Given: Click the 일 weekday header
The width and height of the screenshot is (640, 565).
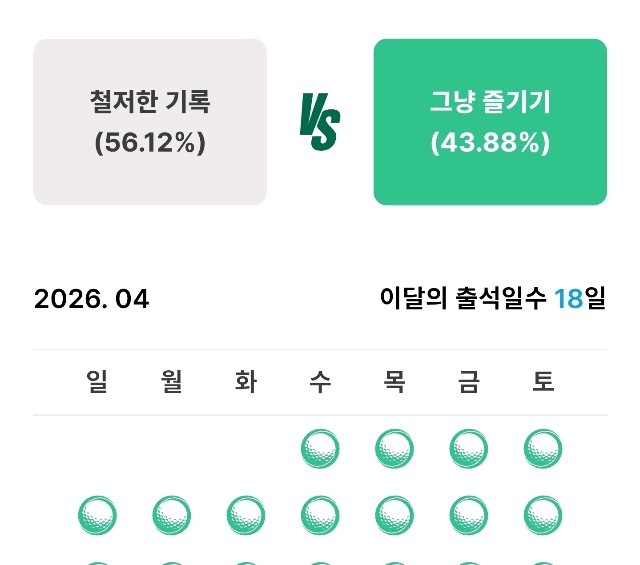Looking at the screenshot, I should (97, 381).
